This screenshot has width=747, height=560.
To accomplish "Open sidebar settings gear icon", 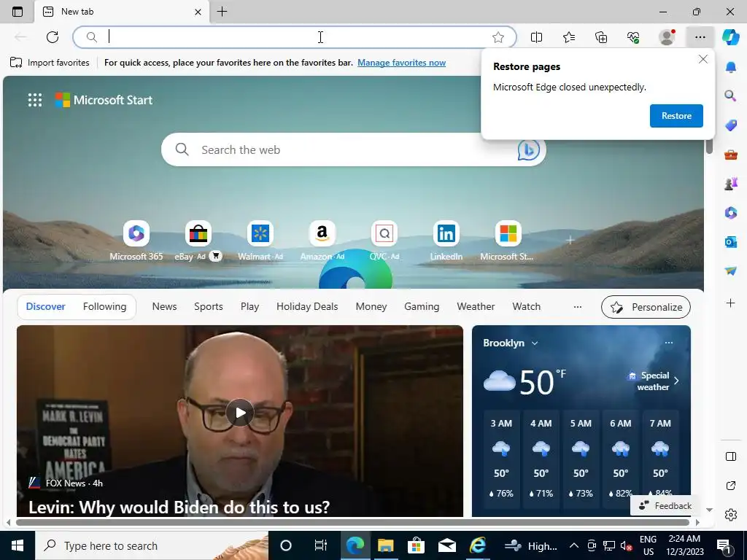I will (x=730, y=515).
